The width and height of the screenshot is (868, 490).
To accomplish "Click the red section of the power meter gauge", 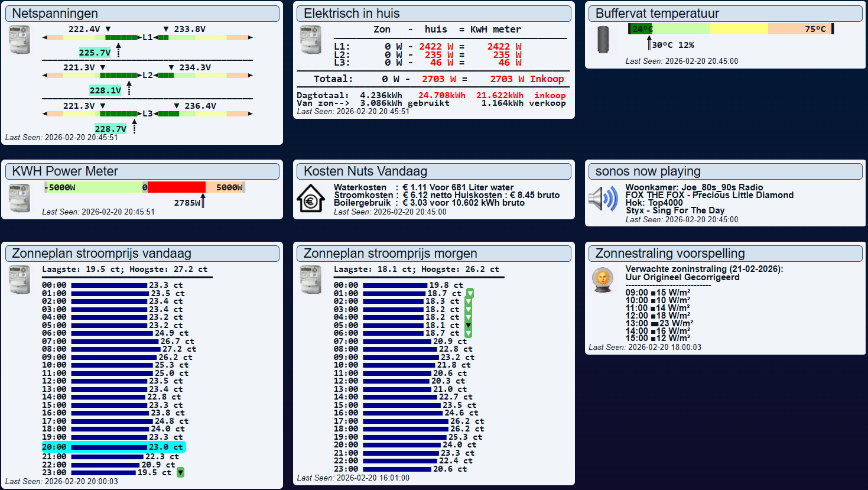I will [176, 187].
